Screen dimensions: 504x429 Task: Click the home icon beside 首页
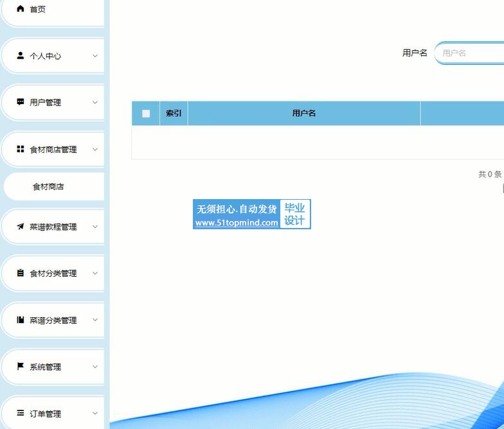21,9
